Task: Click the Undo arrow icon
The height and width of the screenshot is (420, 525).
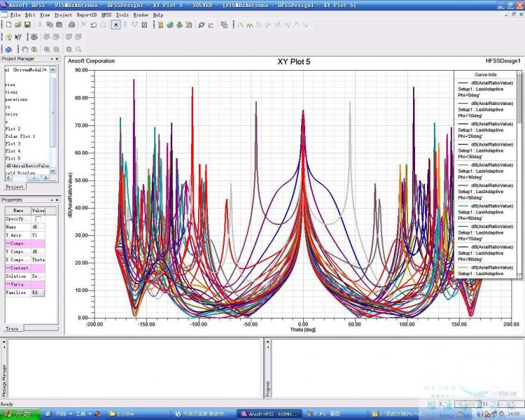Action: tap(94, 24)
